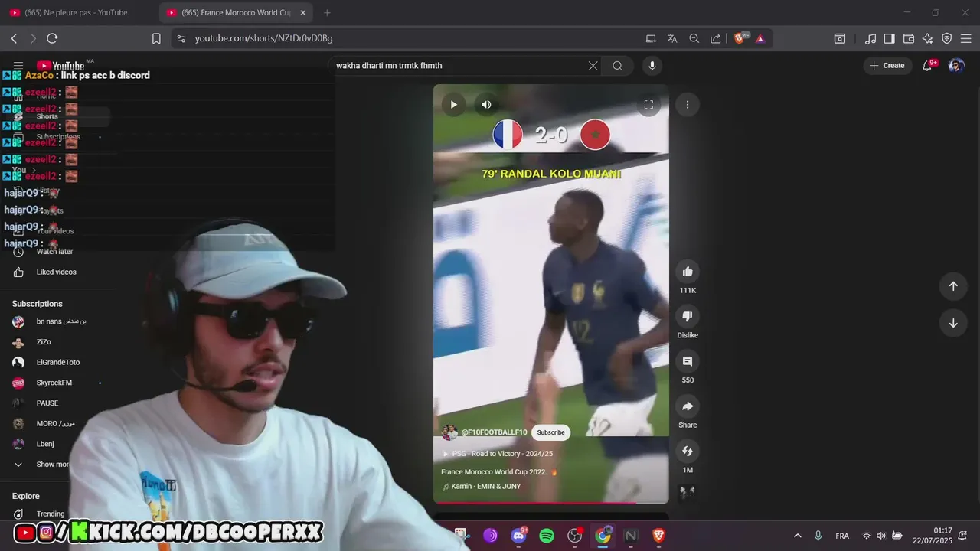Open the short's three-dot options menu

(688, 105)
